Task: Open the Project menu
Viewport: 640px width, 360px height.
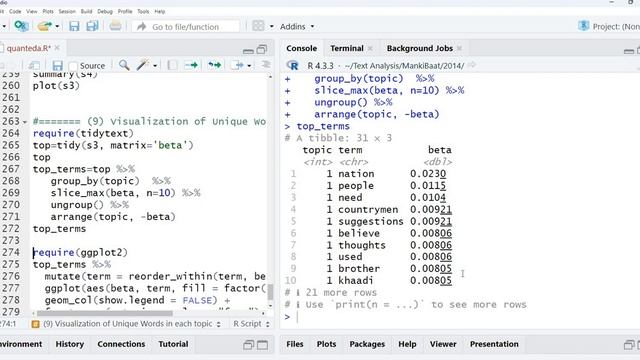Action: click(609, 27)
